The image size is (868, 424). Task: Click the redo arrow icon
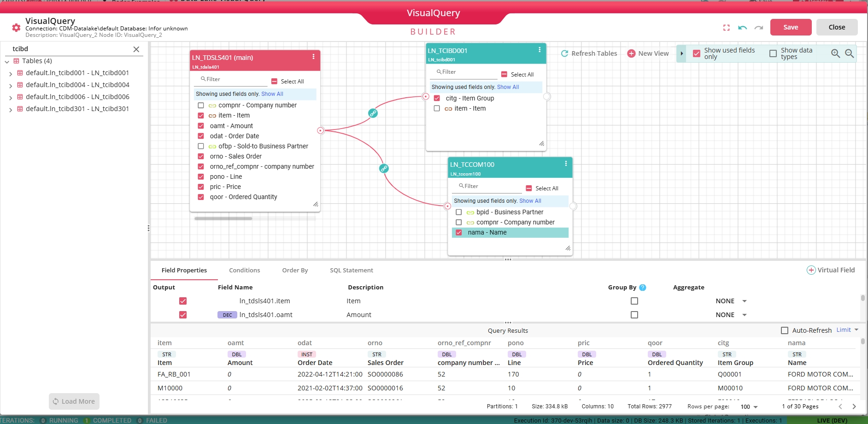(x=758, y=28)
